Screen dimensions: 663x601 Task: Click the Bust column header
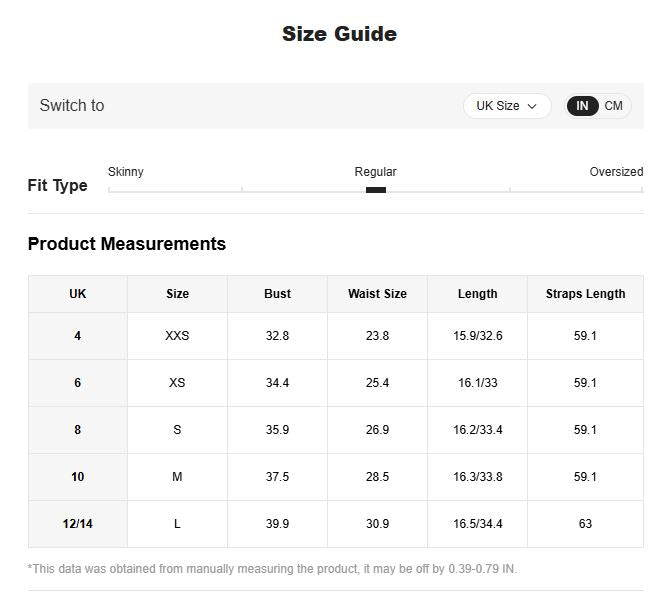click(x=277, y=294)
